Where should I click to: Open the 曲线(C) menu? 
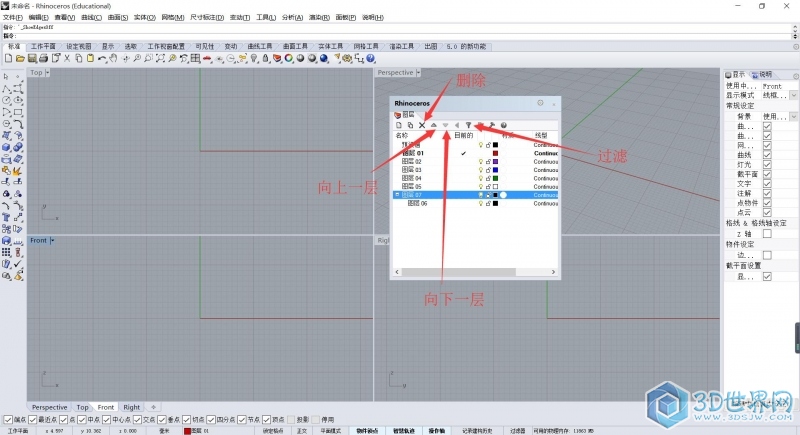(91, 17)
